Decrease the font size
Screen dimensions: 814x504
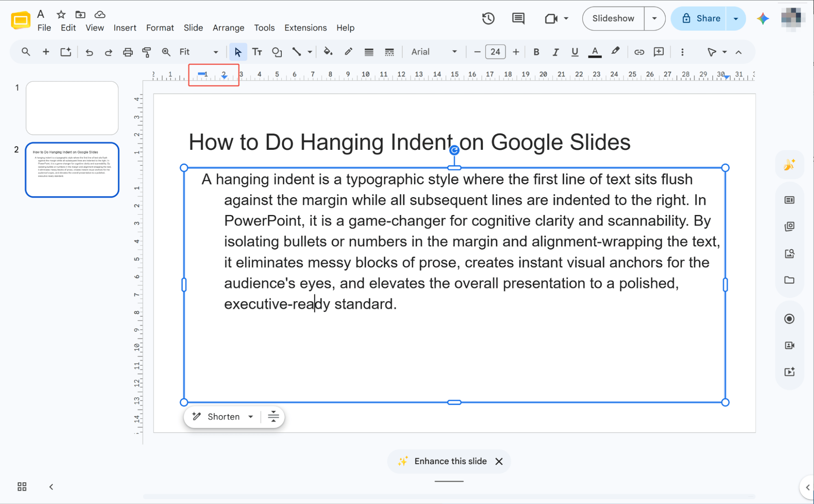coord(477,52)
